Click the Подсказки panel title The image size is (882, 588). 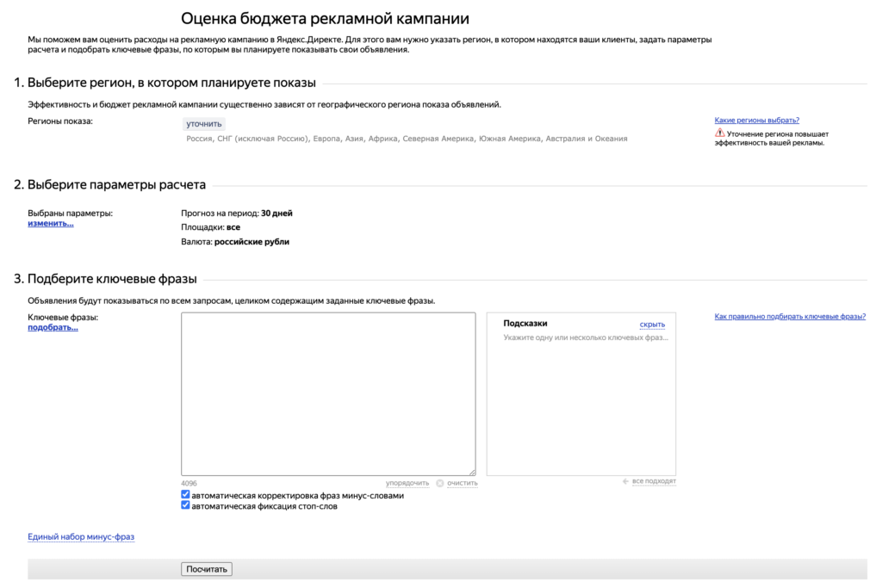(x=525, y=323)
